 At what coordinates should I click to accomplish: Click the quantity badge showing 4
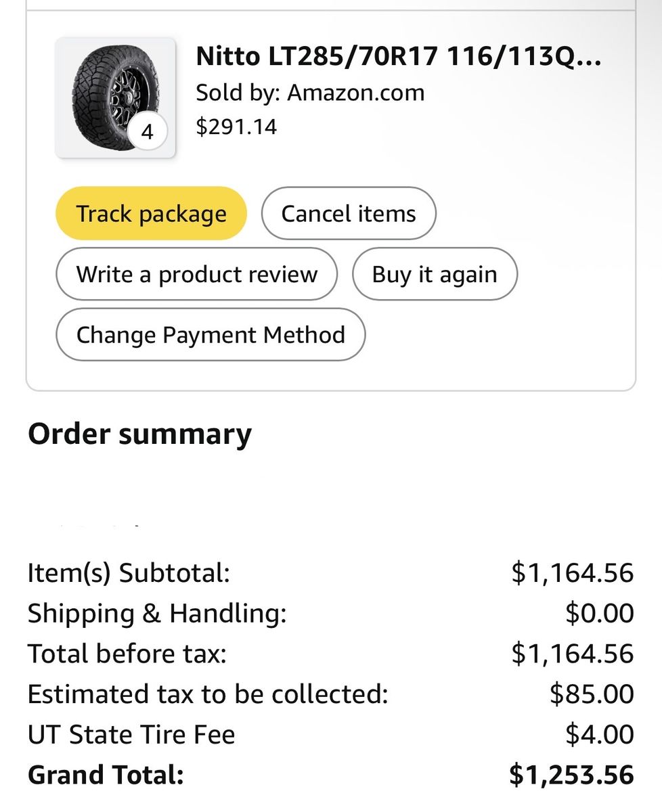click(148, 131)
